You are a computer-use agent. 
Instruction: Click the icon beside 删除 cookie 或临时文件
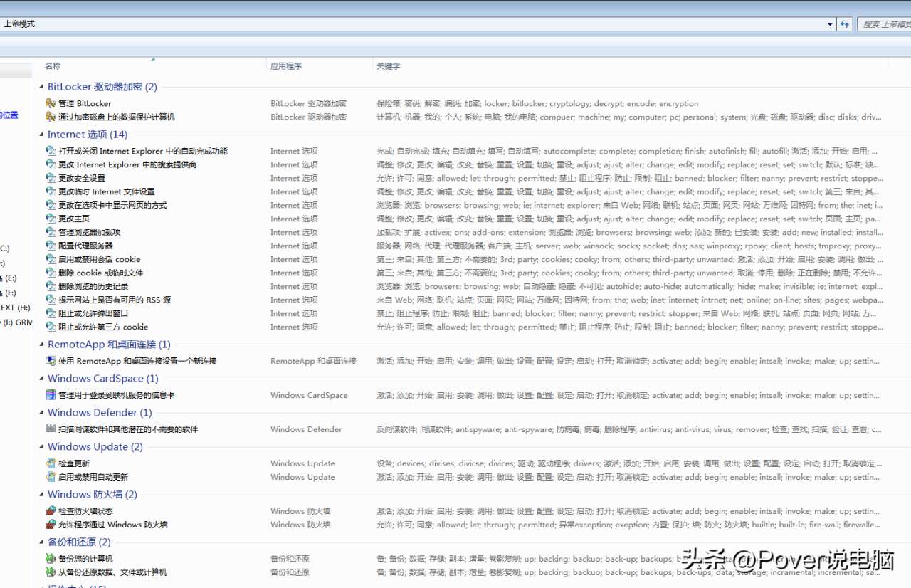[51, 273]
